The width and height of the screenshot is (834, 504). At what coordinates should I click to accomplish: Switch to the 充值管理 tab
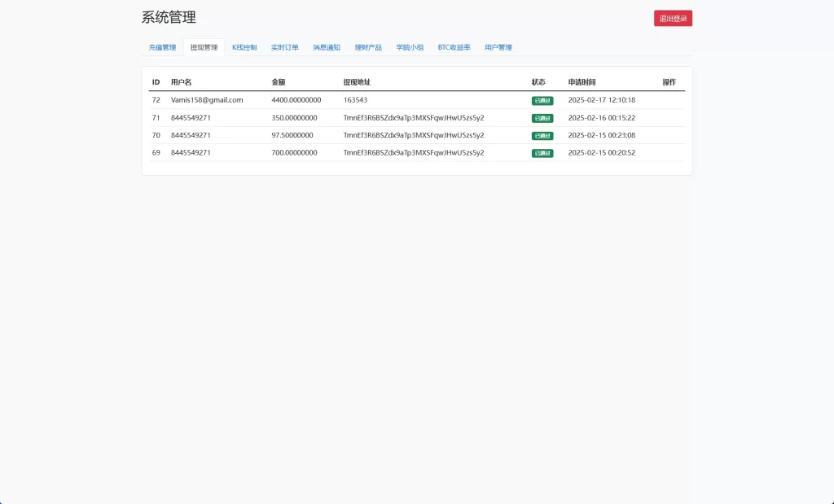coord(162,47)
